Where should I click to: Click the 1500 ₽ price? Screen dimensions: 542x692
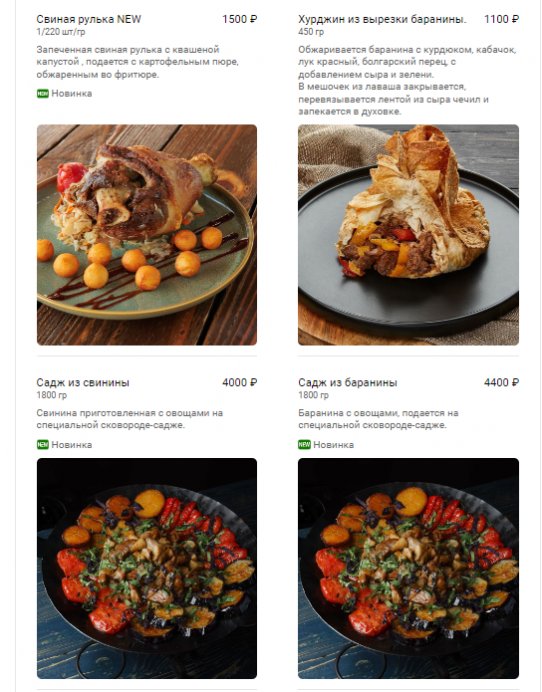coord(240,19)
